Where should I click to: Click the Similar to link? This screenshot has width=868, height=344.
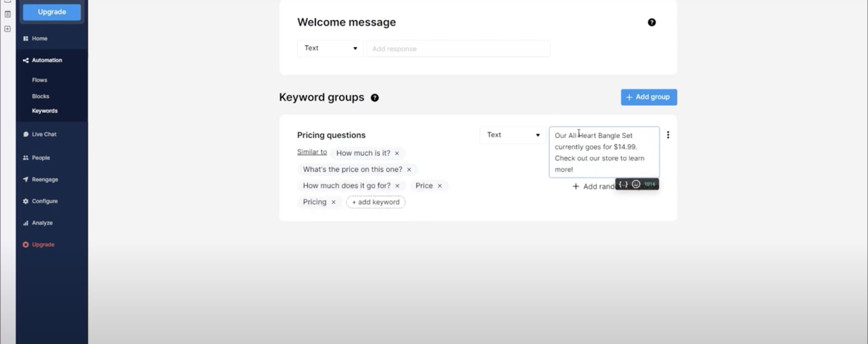[x=312, y=152]
